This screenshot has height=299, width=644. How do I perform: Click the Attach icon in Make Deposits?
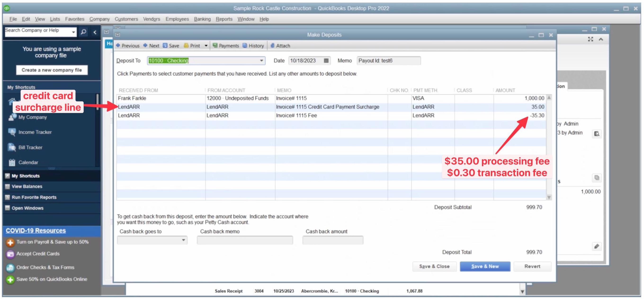click(280, 45)
